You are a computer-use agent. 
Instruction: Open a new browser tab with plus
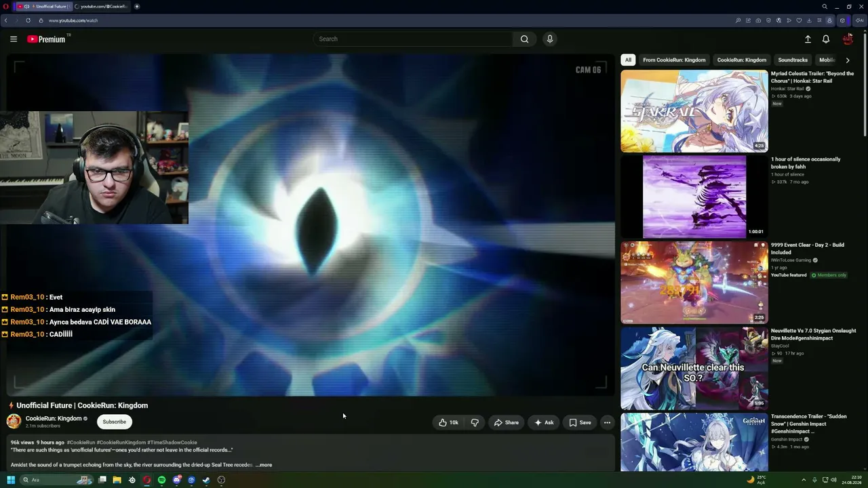coord(137,7)
